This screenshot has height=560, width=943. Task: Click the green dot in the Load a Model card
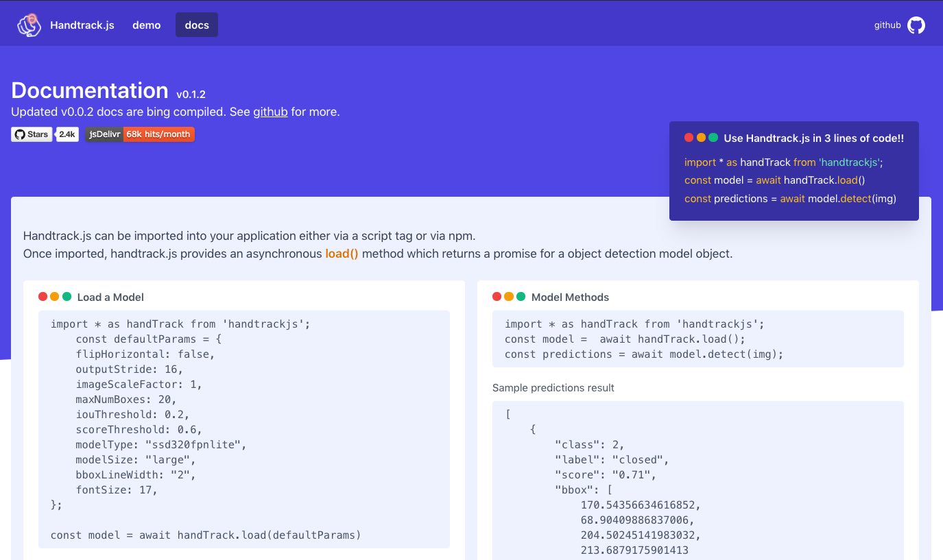(x=67, y=297)
